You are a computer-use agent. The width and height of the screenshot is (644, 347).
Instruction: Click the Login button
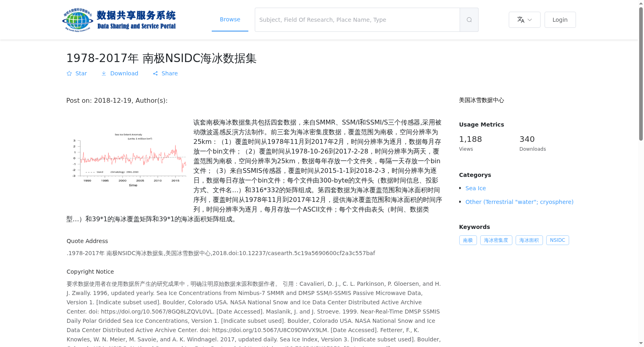[x=560, y=20]
